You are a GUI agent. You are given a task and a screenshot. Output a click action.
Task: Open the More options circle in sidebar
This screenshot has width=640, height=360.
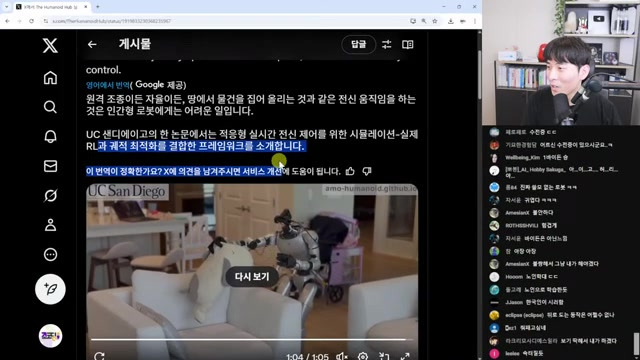pos(50,254)
